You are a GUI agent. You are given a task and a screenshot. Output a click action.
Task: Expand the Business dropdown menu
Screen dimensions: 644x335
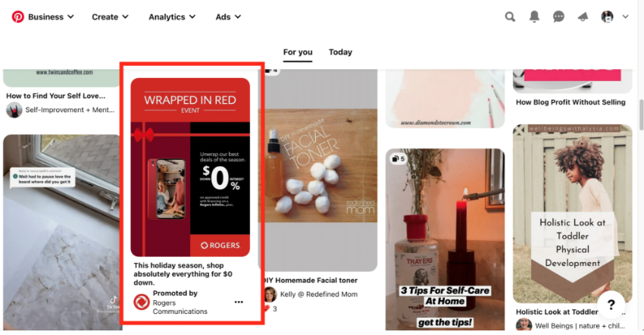click(x=51, y=17)
